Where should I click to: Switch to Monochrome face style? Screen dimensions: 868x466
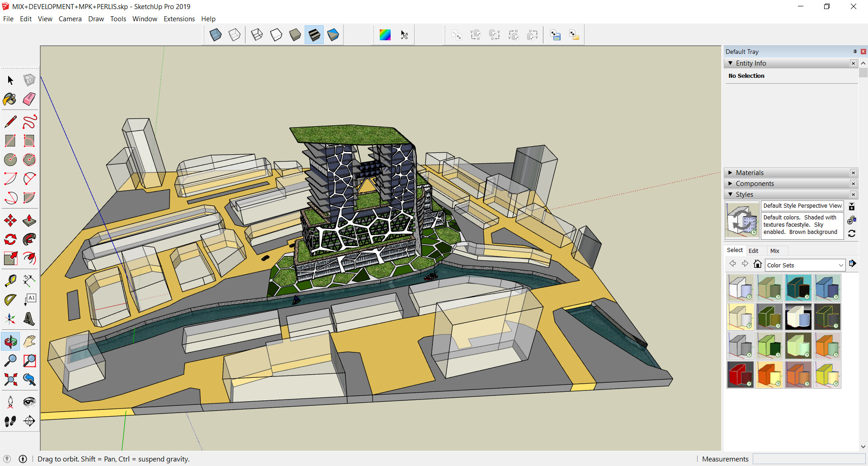point(333,35)
